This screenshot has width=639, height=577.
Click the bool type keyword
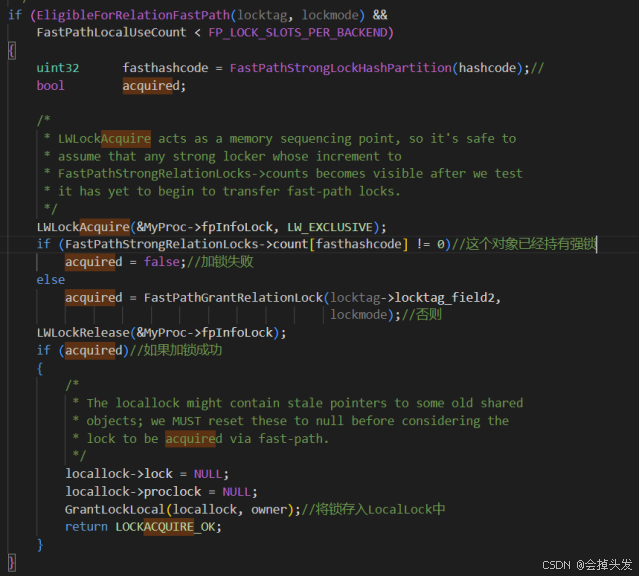(x=50, y=86)
